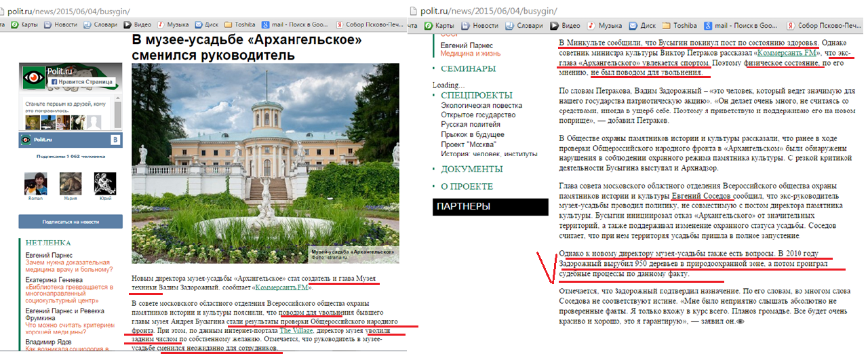Select Экологическая повестка special project
This screenshot has width=868, height=356.
[x=481, y=106]
